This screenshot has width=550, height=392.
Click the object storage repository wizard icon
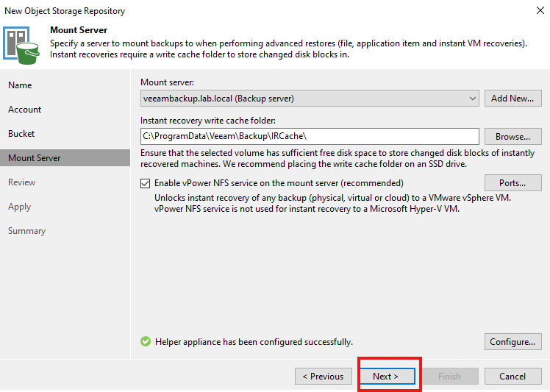[x=22, y=43]
